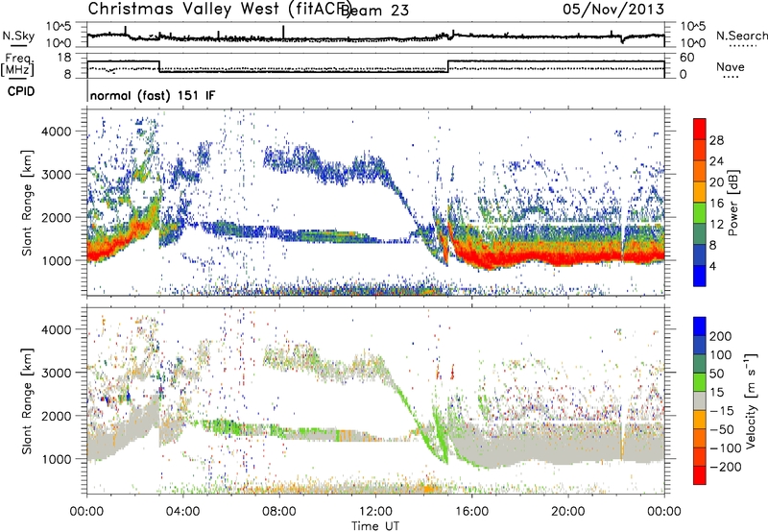Click the 'Time UT' axis title
Screen dimensions: 768x532
click(x=375, y=526)
